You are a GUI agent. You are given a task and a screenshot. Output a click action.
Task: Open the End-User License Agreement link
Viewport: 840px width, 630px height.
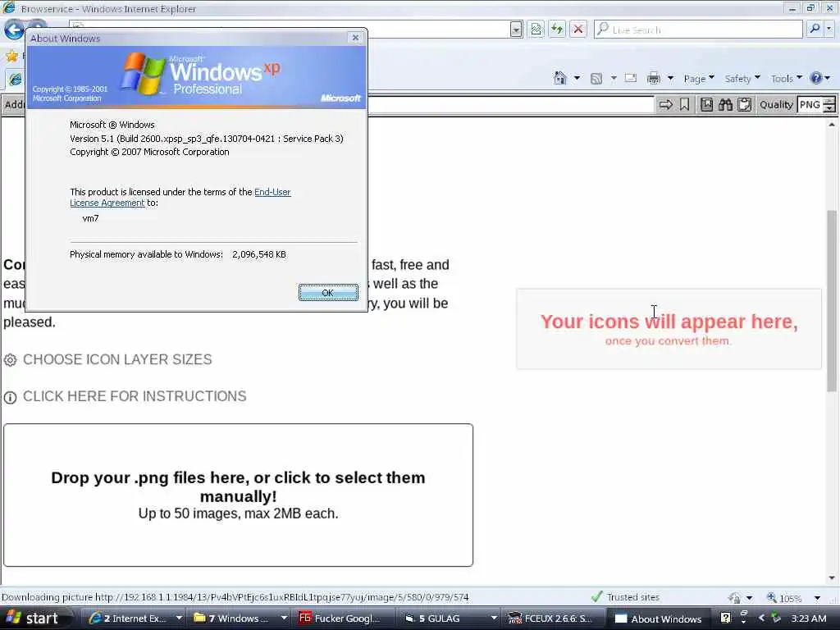180,197
